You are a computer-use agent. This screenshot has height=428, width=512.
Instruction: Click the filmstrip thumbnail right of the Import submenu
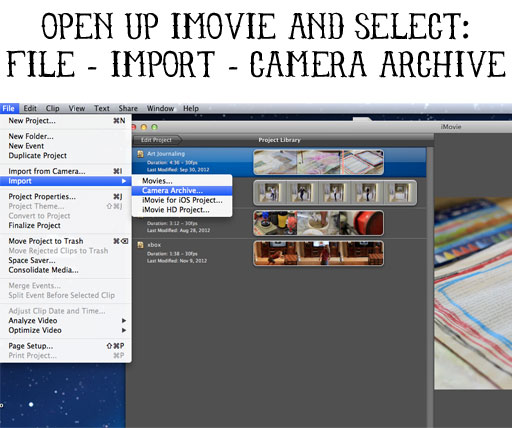click(x=335, y=193)
